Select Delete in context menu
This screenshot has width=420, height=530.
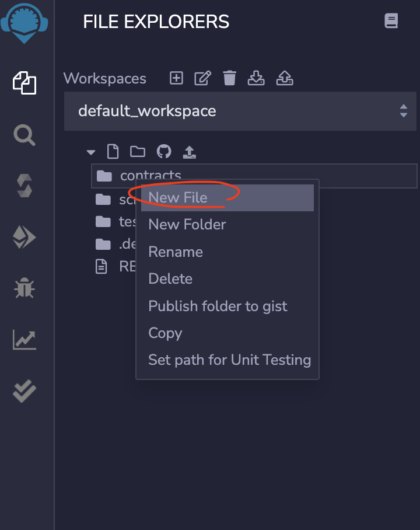pyautogui.click(x=228, y=279)
